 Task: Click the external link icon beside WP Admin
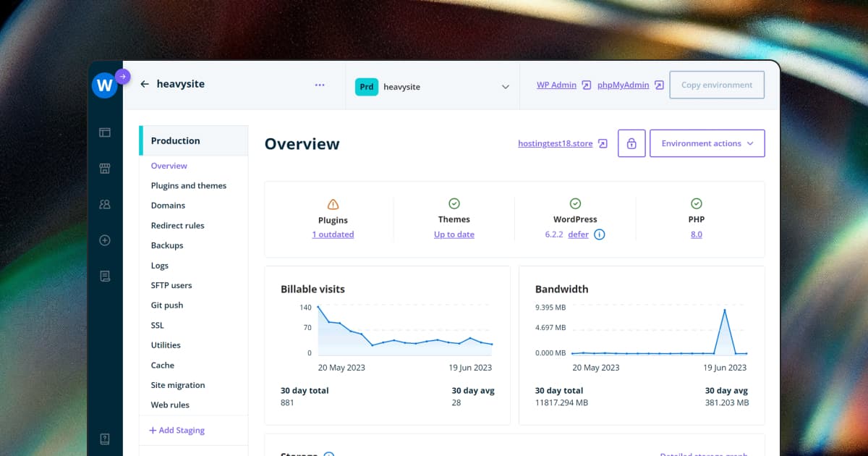(x=587, y=85)
